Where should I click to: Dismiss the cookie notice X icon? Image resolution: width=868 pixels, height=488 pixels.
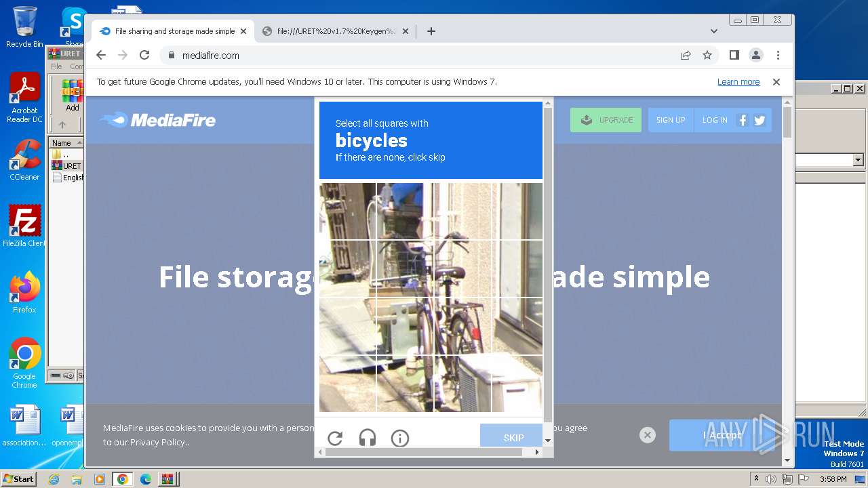648,435
